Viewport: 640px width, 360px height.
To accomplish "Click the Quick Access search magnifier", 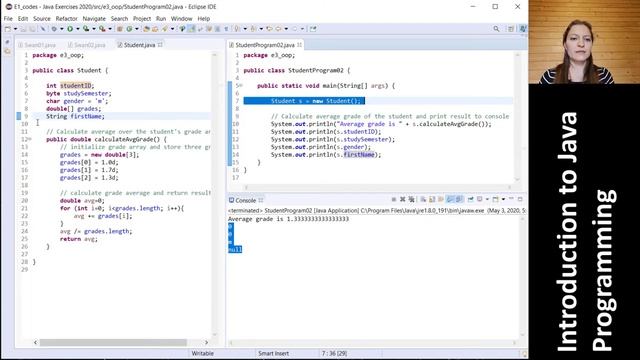I will pyautogui.click(x=496, y=29).
